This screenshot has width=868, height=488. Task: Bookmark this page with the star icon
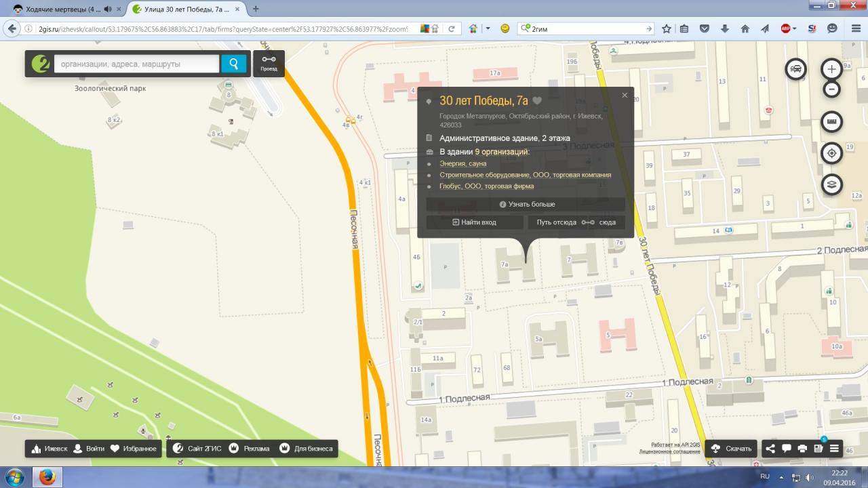(x=667, y=28)
